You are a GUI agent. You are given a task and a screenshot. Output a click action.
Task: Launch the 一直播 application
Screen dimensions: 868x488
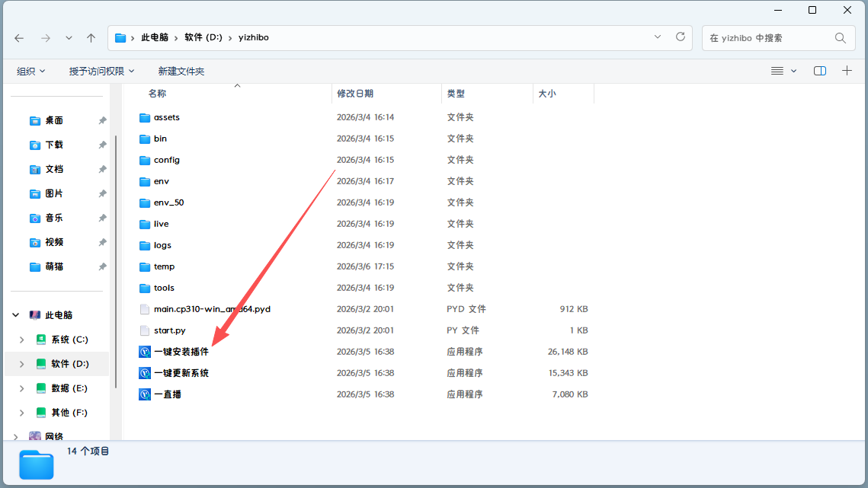point(167,394)
